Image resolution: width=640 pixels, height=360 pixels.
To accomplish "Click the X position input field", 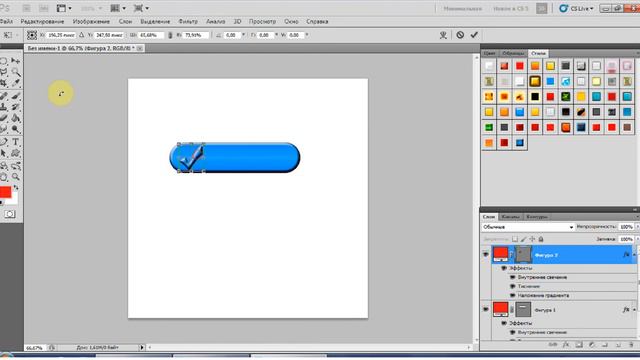I will (x=60, y=35).
